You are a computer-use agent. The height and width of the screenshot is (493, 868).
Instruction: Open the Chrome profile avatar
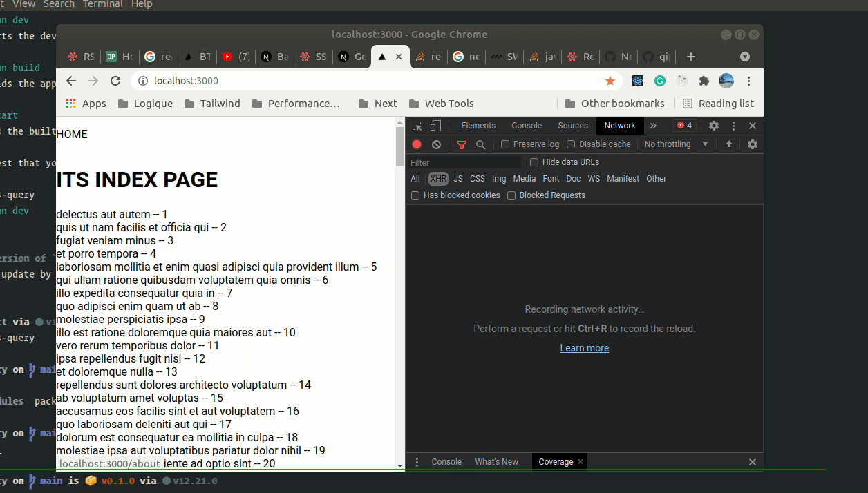(x=726, y=81)
